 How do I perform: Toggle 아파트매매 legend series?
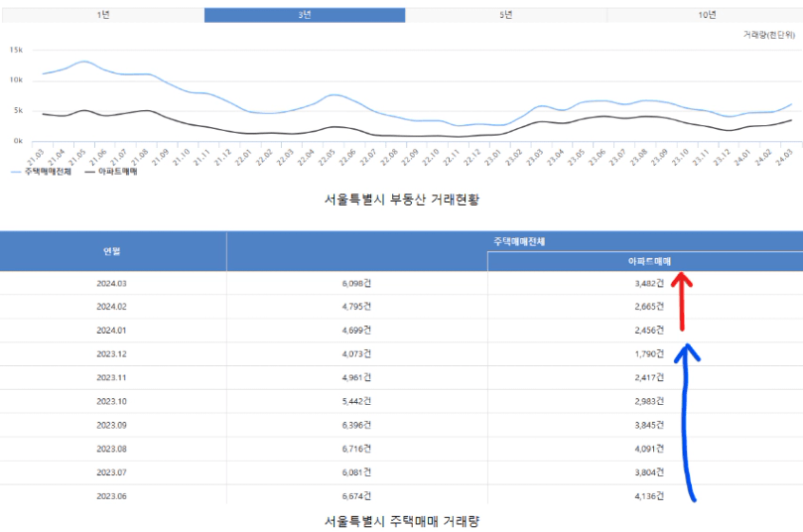click(111, 172)
